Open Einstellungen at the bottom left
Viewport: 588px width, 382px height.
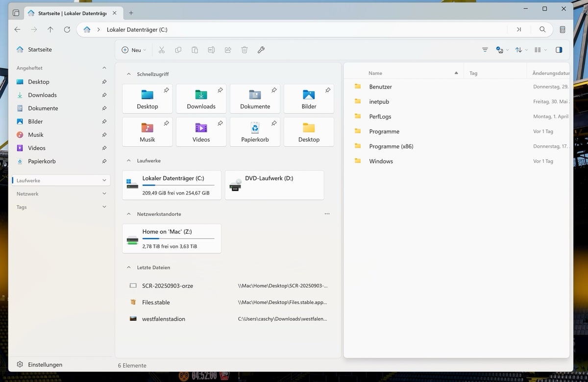(45, 364)
